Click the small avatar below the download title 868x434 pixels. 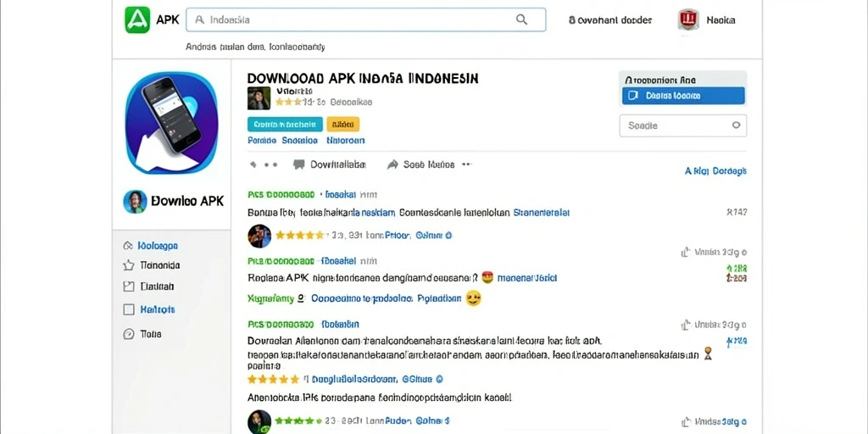tap(259, 98)
